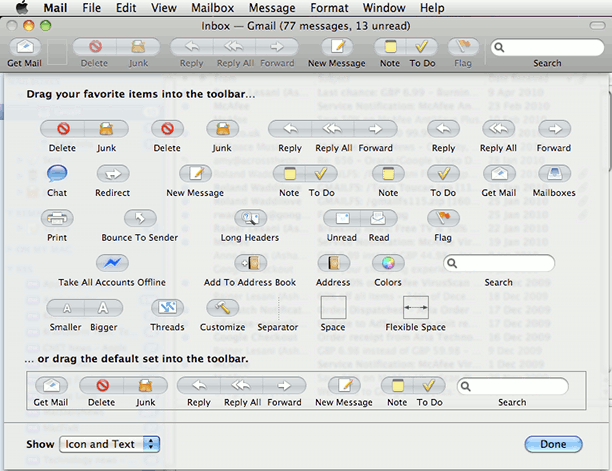Pick the New Message item in customize sheet
This screenshot has width=612, height=471.
click(x=195, y=174)
